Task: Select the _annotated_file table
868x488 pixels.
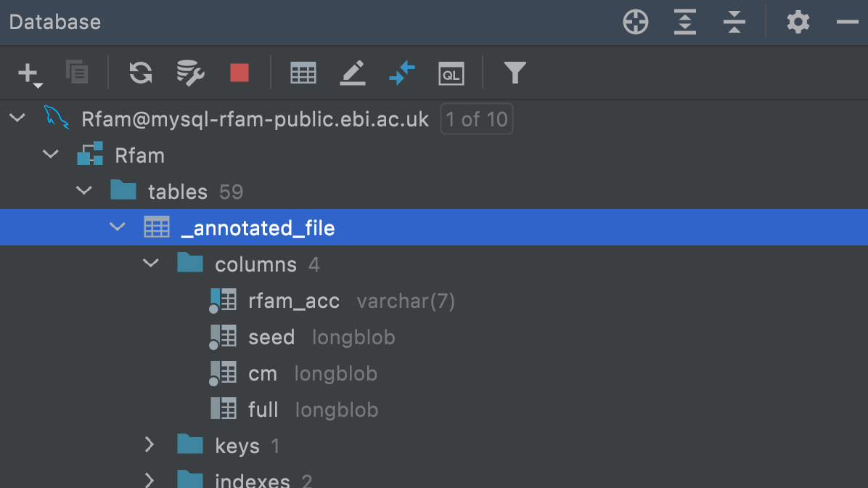Action: click(257, 228)
